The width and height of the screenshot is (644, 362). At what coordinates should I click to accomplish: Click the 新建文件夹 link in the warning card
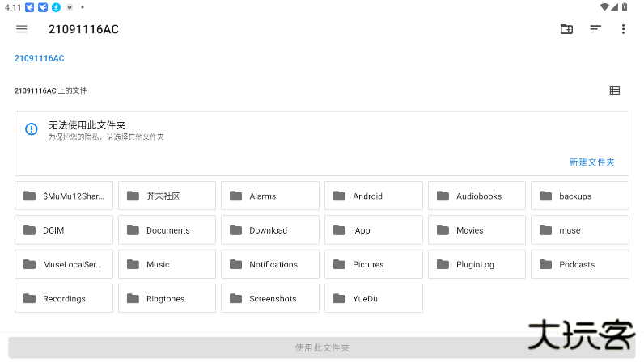pyautogui.click(x=591, y=162)
